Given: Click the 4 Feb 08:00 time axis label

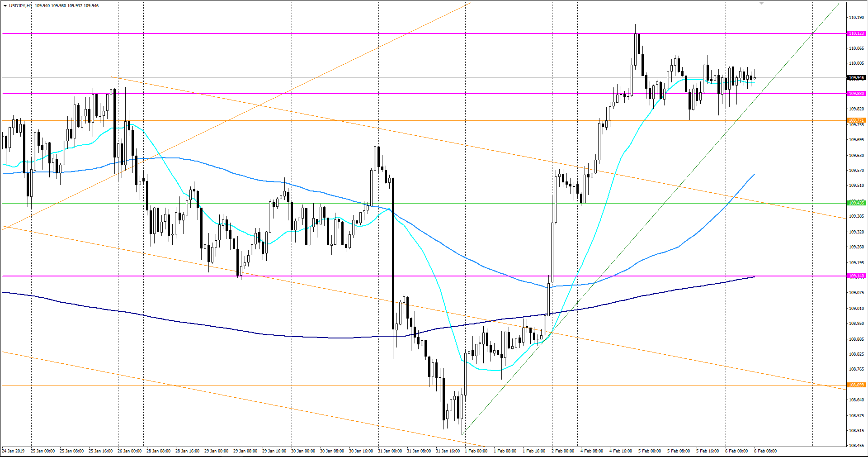Looking at the screenshot, I should point(592,451).
